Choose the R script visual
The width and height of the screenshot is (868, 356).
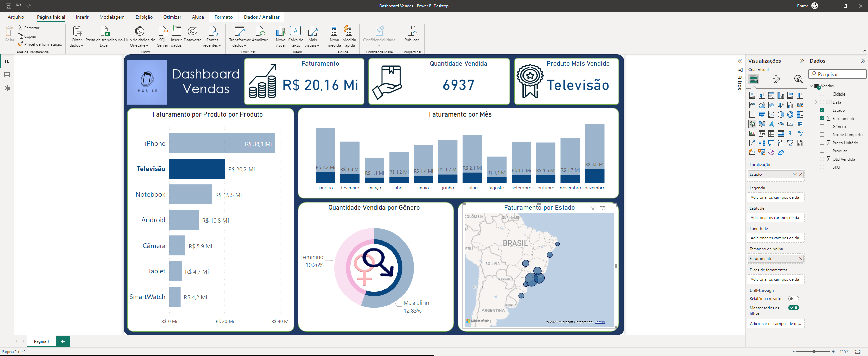tap(790, 133)
